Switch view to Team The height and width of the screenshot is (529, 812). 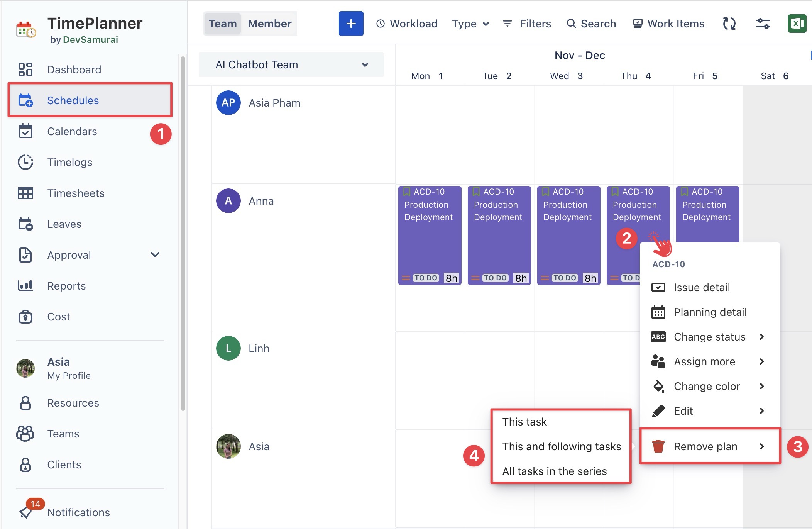(x=223, y=24)
